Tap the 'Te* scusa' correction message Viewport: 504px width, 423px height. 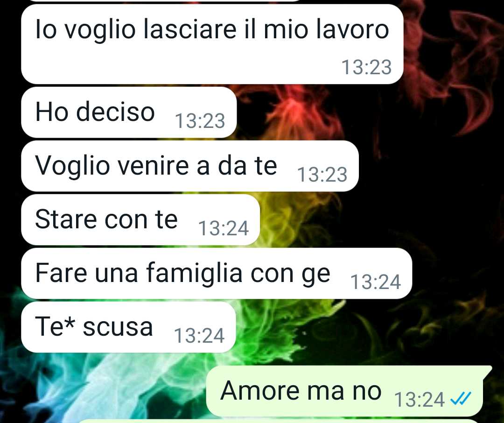coord(129,327)
